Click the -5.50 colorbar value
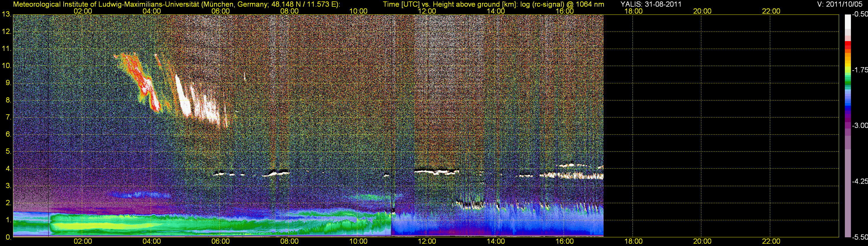This screenshot has width=868, height=246. [860, 237]
